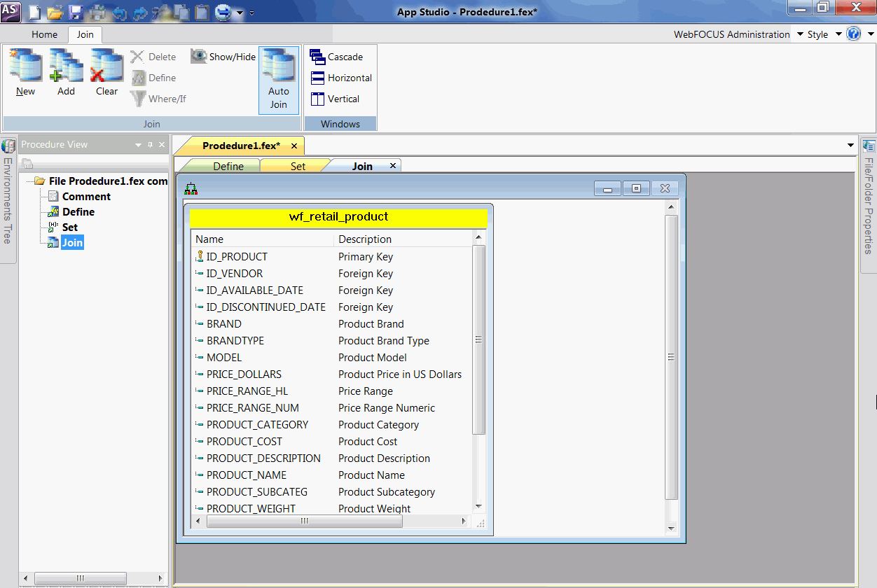Click the New join button
Screen dimensions: 877x588
coord(25,73)
